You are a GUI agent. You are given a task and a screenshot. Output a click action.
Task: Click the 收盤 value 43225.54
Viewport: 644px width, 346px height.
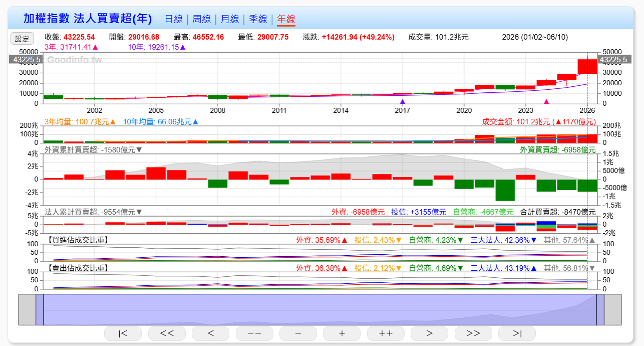click(x=79, y=37)
